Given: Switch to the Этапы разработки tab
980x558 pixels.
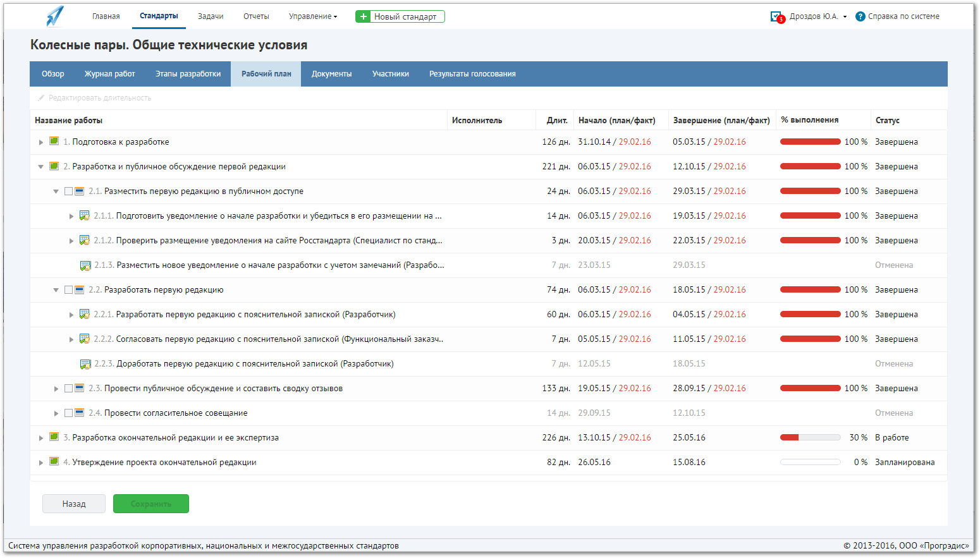Looking at the screenshot, I should coord(188,74).
